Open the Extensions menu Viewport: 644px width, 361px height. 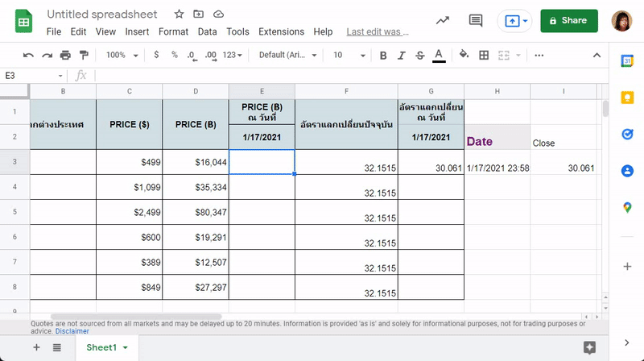pyautogui.click(x=280, y=32)
